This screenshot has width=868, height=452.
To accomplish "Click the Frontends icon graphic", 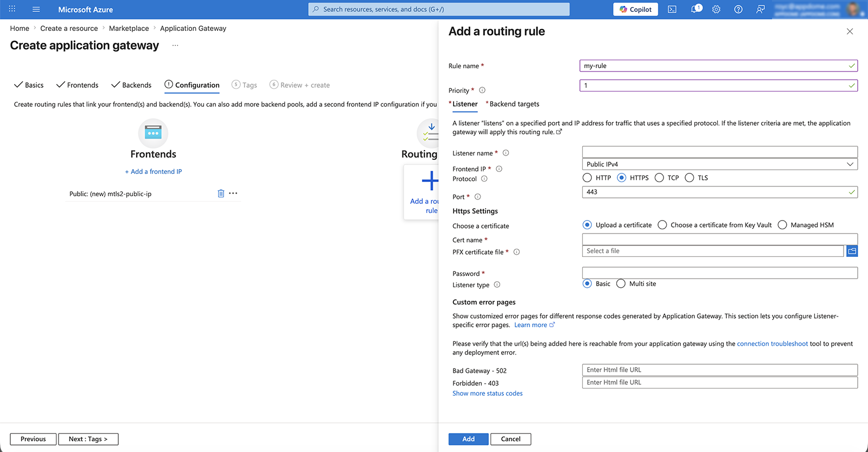I will pos(153,133).
